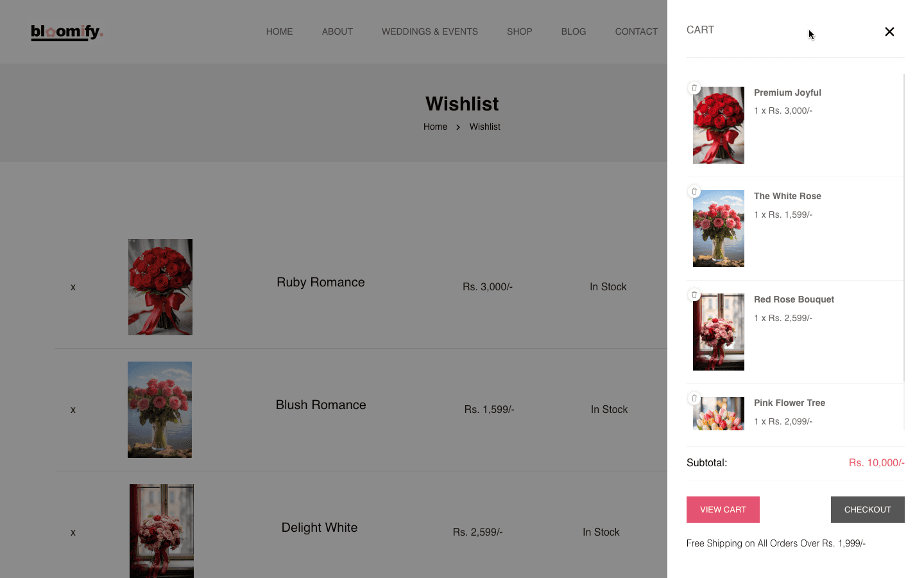Viewport: 924px width, 578px height.
Task: Open Ruby Romance product thumbnail
Action: (160, 287)
